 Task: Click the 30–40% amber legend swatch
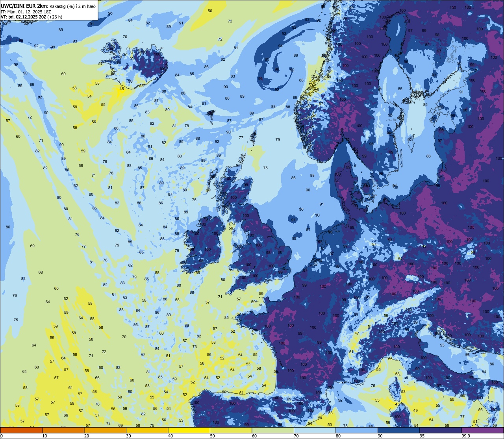pyautogui.click(x=147, y=430)
